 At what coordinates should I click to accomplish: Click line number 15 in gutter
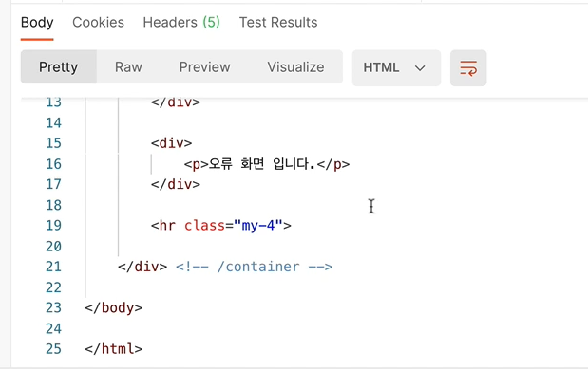click(x=53, y=143)
